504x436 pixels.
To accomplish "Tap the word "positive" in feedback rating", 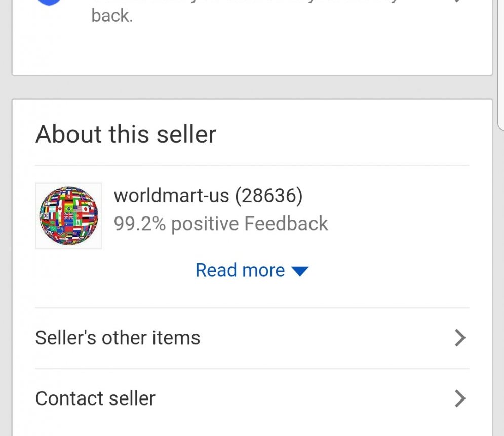I will (x=205, y=224).
